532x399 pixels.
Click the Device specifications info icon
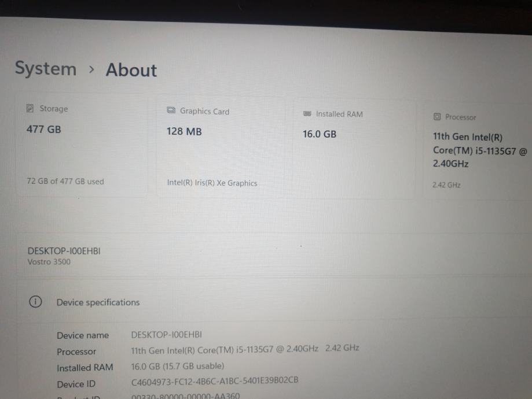click(x=35, y=301)
